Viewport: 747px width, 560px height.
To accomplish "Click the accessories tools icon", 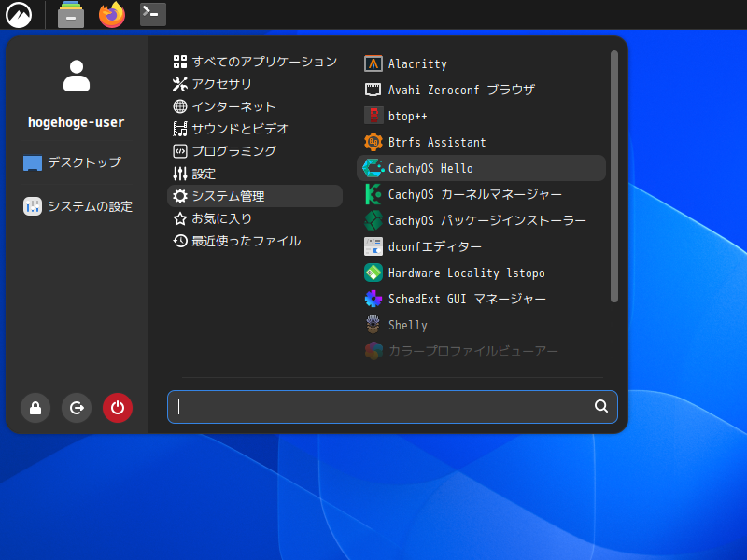I will [x=180, y=84].
